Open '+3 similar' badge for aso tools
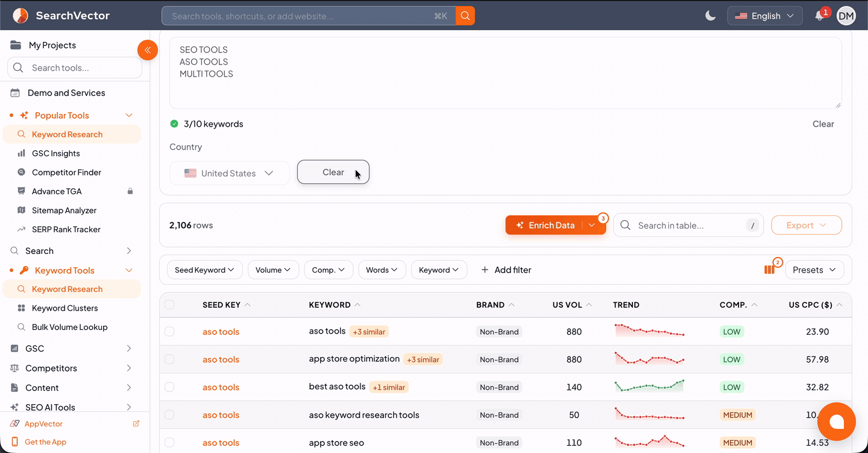The height and width of the screenshot is (453, 868). coord(369,332)
